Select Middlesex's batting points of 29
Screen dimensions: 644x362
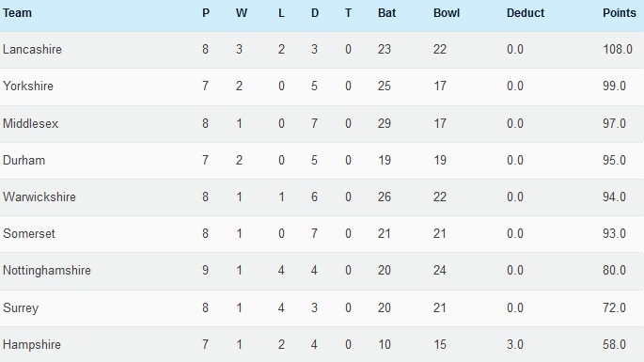point(384,124)
